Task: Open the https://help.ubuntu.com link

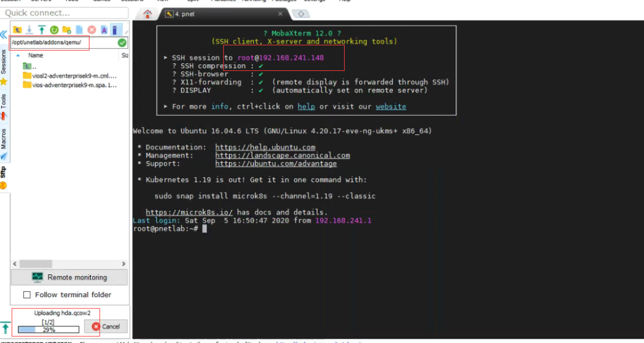Action: (x=265, y=147)
